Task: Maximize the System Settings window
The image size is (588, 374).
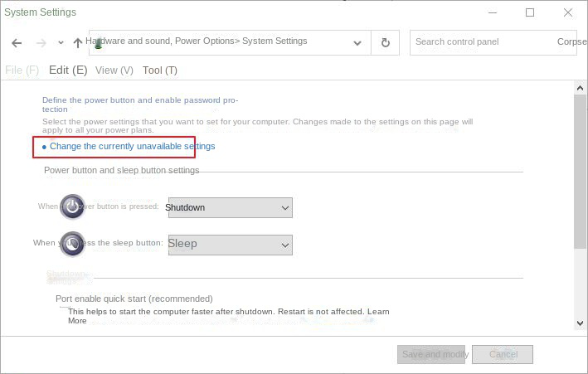Action: [530, 12]
